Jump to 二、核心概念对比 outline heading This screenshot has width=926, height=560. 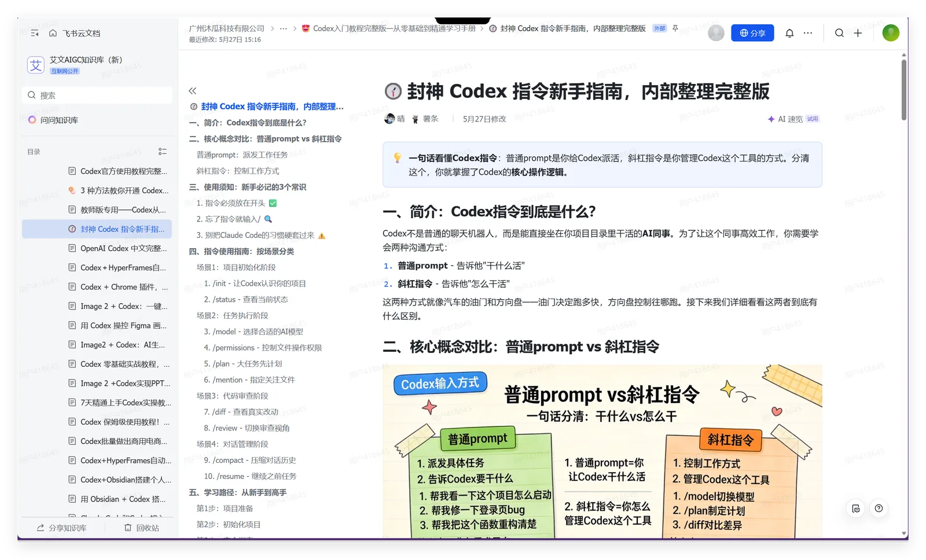point(265,139)
